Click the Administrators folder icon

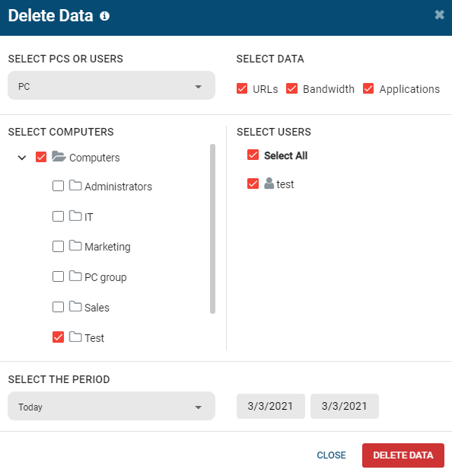click(x=75, y=185)
